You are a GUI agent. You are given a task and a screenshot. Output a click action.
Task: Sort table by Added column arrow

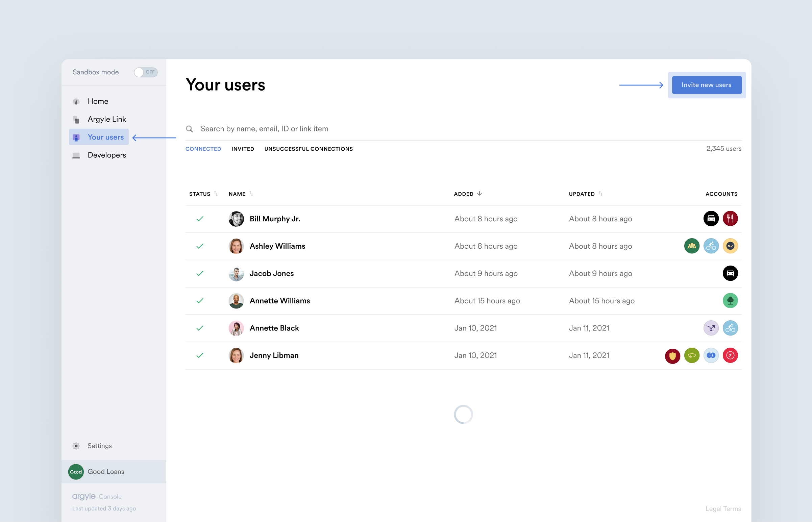pyautogui.click(x=479, y=194)
